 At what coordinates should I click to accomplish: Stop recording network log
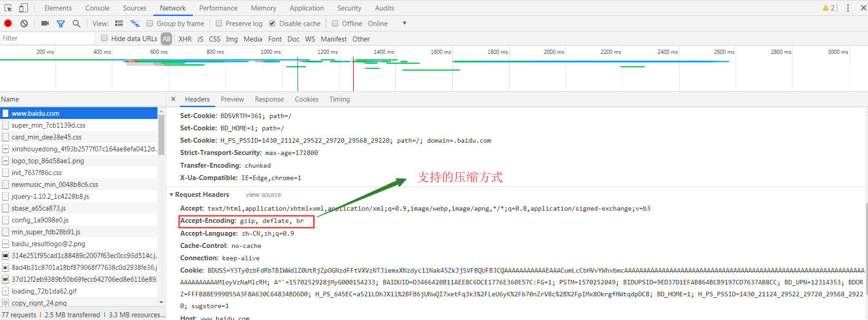8,23
